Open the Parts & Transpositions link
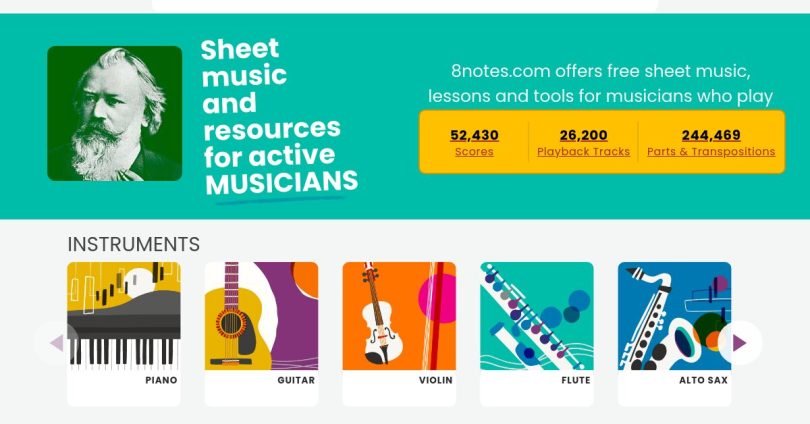The width and height of the screenshot is (810, 424). [711, 152]
